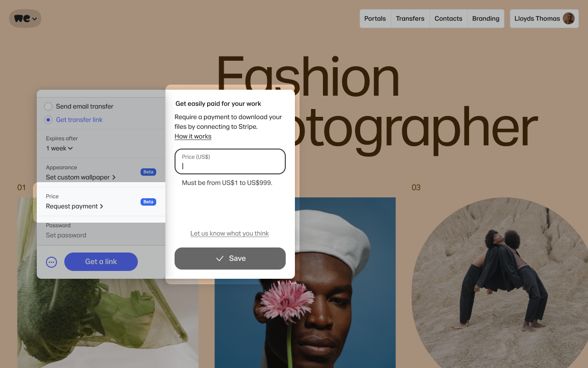Expand the Expires after 1 week dropdown
The image size is (588, 368).
pos(60,148)
